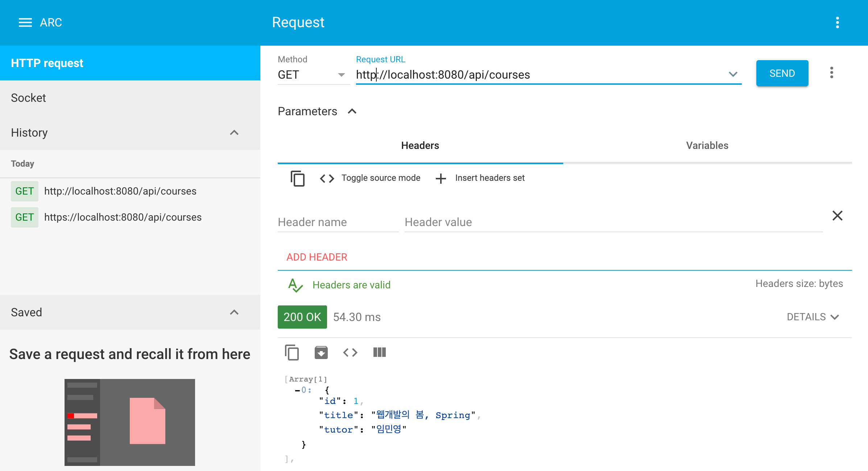Collapse the Parameters section
868x471 pixels.
coord(352,112)
